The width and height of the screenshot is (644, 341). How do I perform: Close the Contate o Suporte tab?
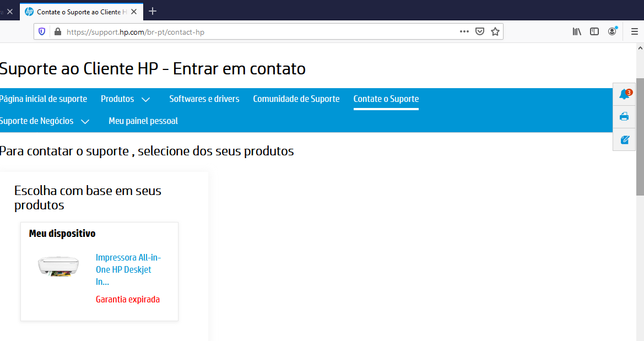[x=134, y=12]
